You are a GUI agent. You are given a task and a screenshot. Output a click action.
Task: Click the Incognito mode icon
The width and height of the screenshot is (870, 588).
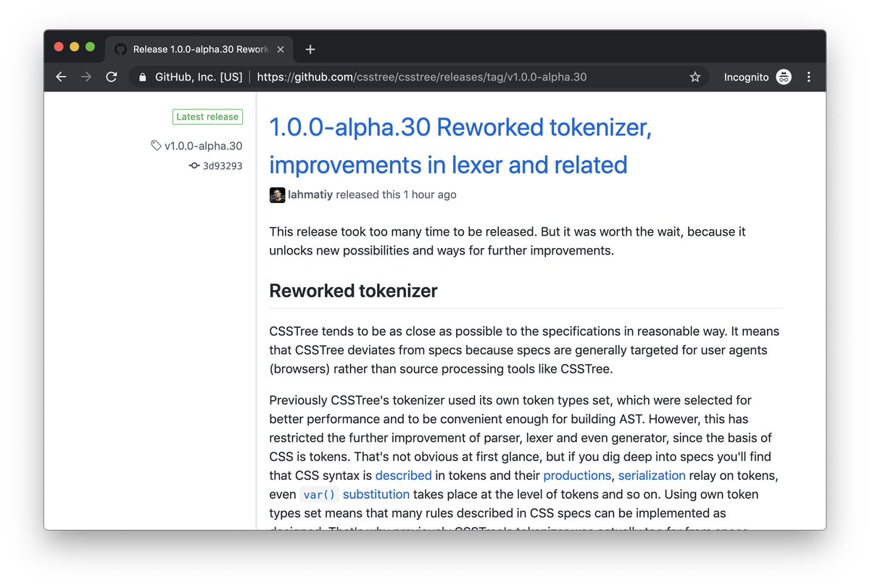(x=784, y=77)
